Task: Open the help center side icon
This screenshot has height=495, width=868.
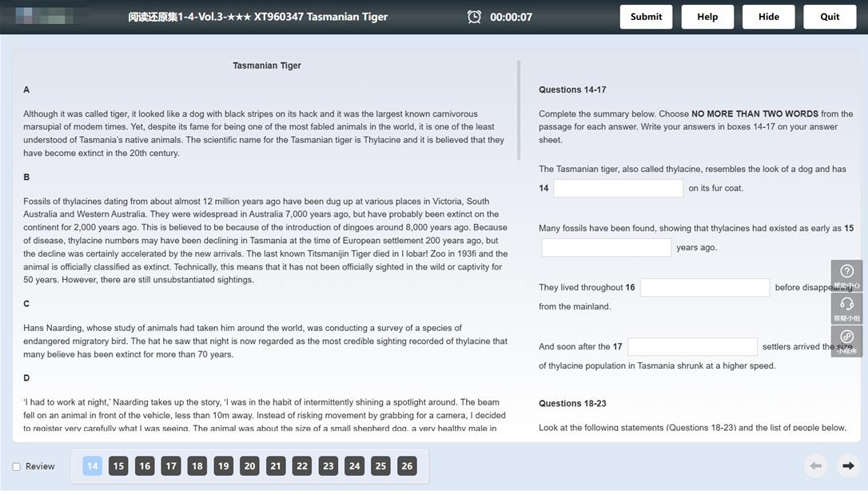Action: (846, 275)
